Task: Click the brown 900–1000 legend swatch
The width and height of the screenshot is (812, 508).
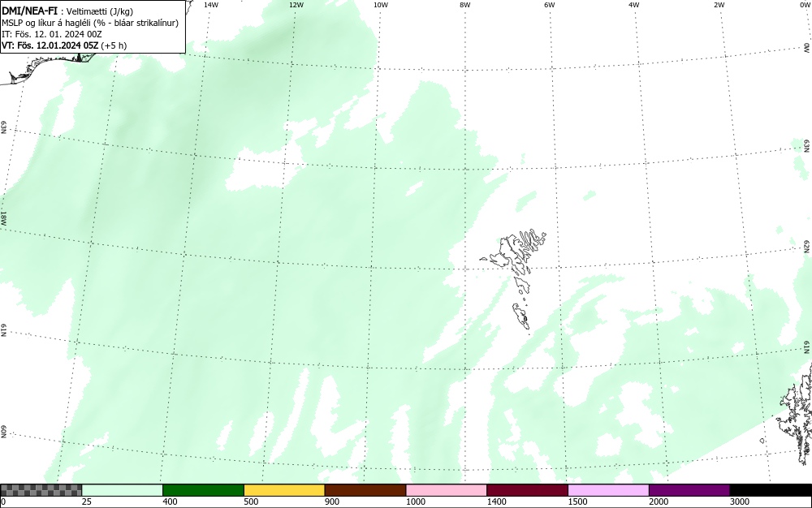Action: [365, 490]
